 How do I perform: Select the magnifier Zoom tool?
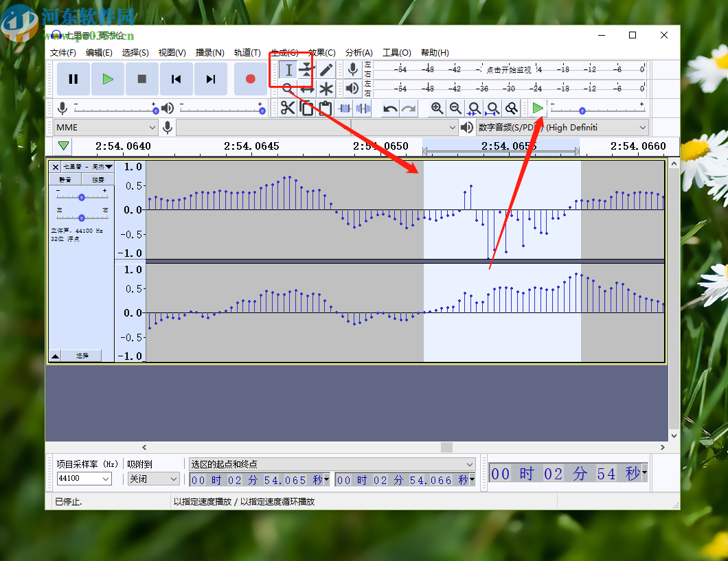pos(288,88)
